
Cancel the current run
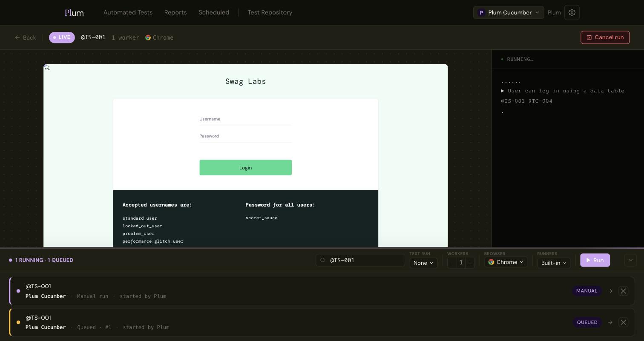(x=605, y=37)
